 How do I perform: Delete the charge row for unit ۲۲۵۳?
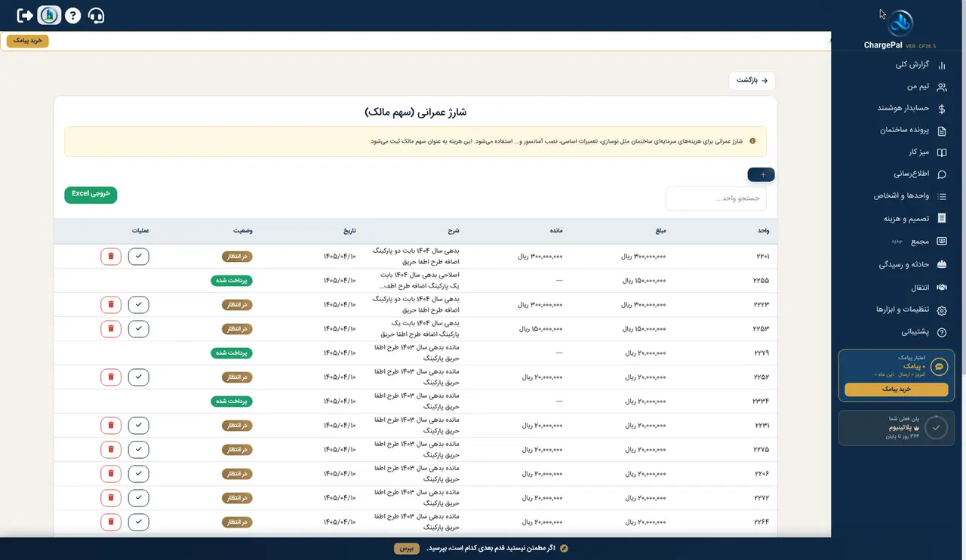point(111,328)
